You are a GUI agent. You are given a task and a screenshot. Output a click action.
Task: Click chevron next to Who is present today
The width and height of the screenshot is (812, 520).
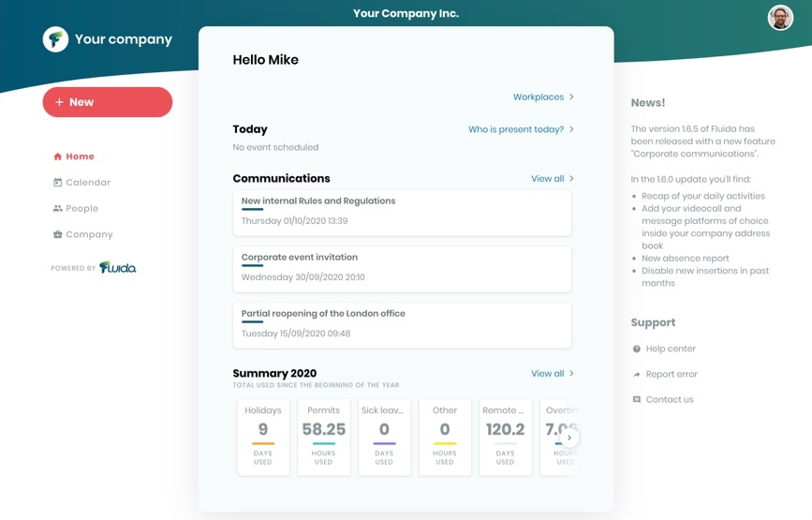tap(571, 129)
